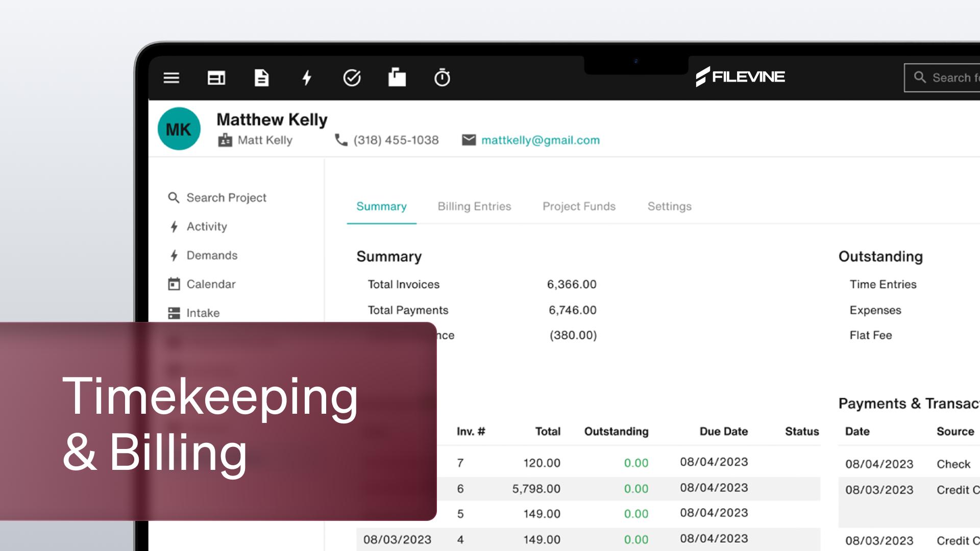Click the mattkelly@gmail.com email link
This screenshot has width=980, height=551.
[x=540, y=140]
